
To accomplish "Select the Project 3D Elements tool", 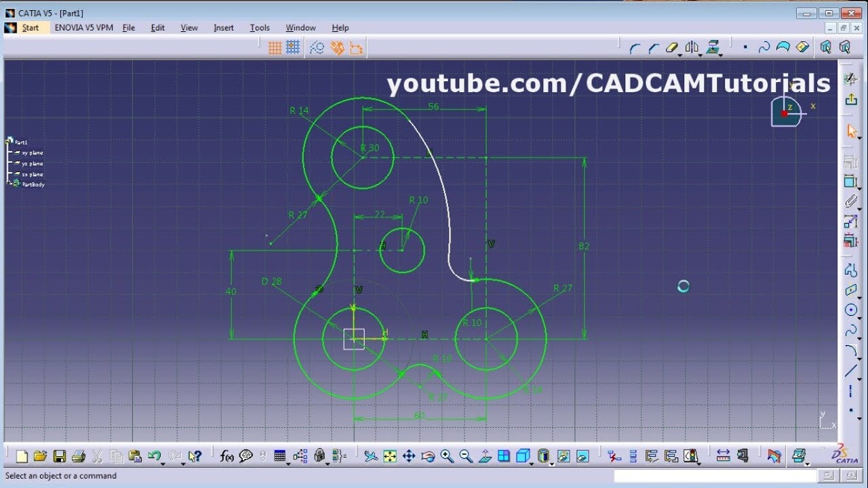I will (x=712, y=47).
